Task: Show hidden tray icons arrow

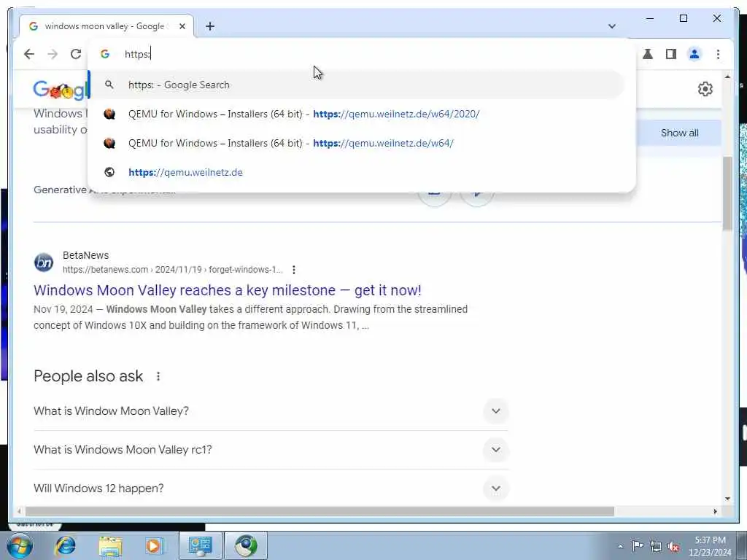Action: tap(620, 546)
